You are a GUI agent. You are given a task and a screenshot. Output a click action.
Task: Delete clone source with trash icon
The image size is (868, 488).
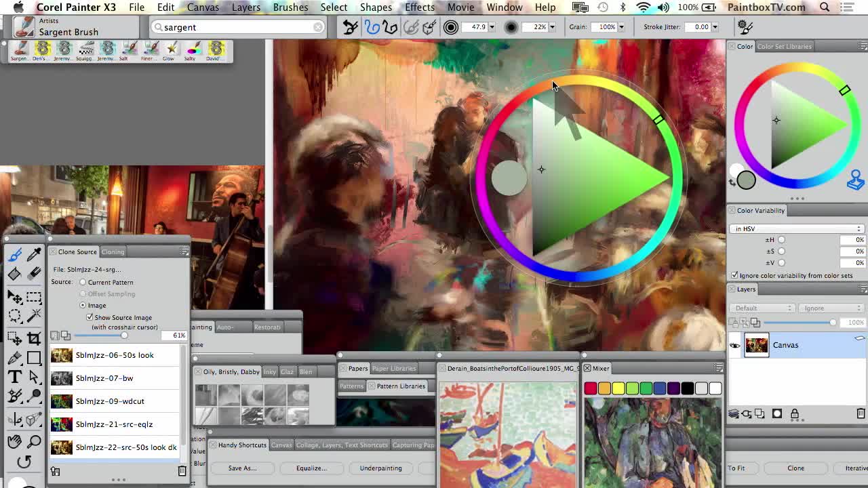tap(182, 471)
